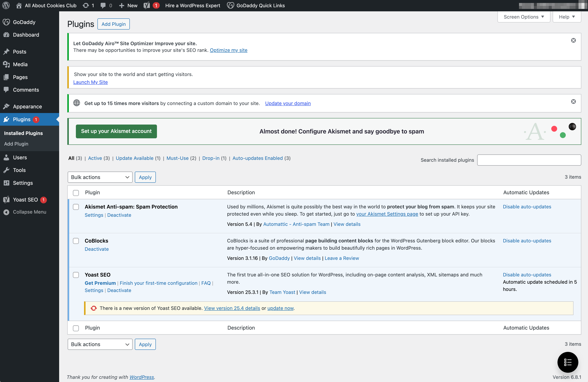588x382 pixels.
Task: Open the updates circular-arrows icon
Action: pos(86,5)
